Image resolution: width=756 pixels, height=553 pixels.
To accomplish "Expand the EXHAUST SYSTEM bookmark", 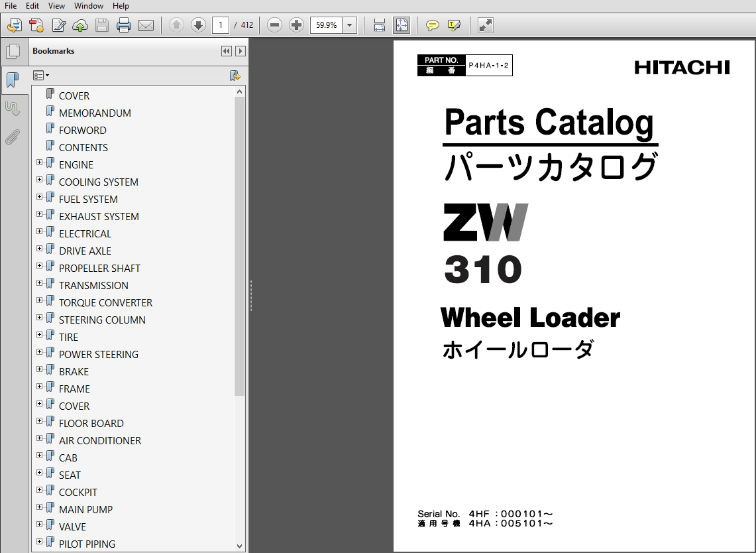I will click(40, 214).
